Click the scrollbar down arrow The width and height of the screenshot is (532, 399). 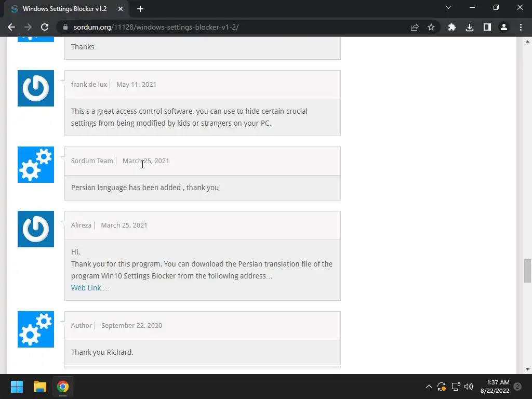pyautogui.click(x=527, y=369)
